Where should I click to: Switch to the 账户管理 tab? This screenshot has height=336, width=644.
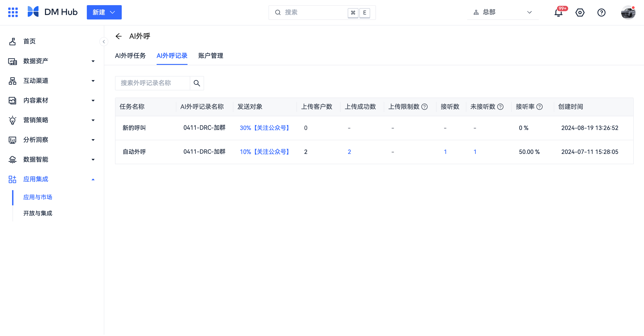click(x=211, y=55)
